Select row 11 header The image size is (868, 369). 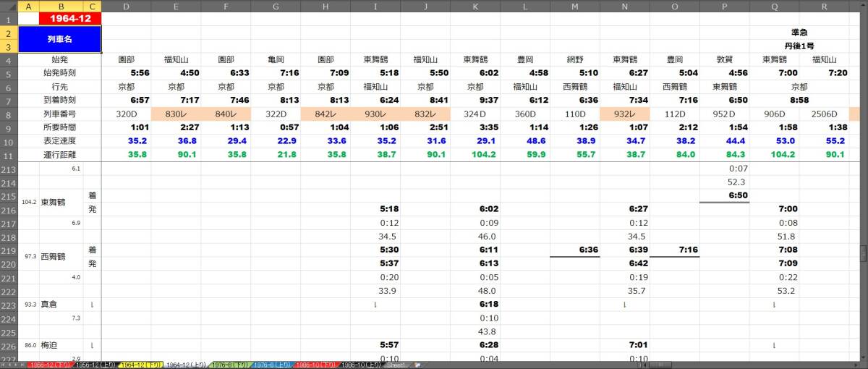pyautogui.click(x=9, y=155)
